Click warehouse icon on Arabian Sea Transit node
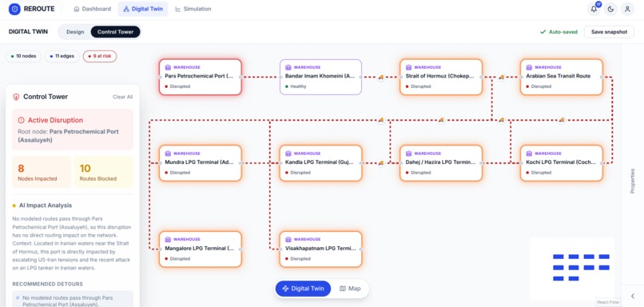Image resolution: width=644 pixels, height=307 pixels. click(x=529, y=67)
